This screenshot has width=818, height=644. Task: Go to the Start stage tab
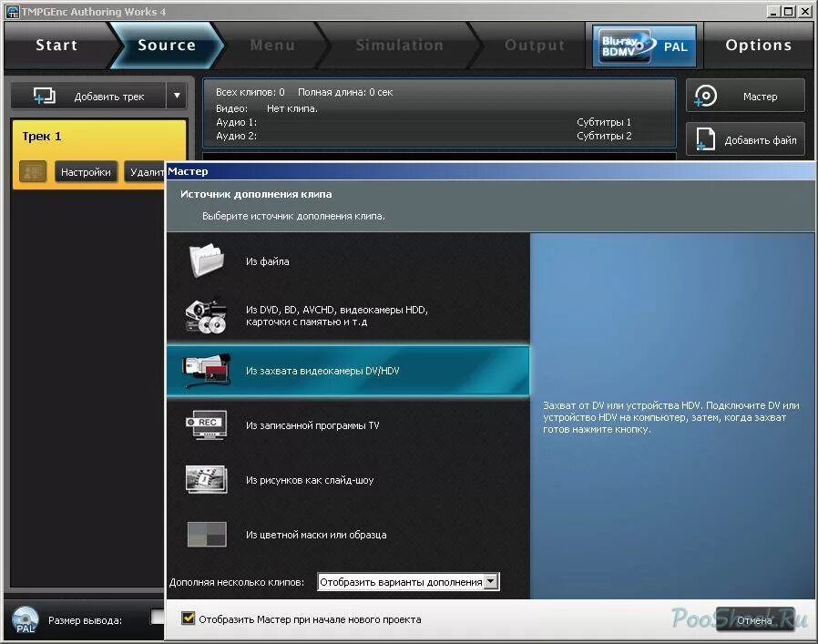56,46
